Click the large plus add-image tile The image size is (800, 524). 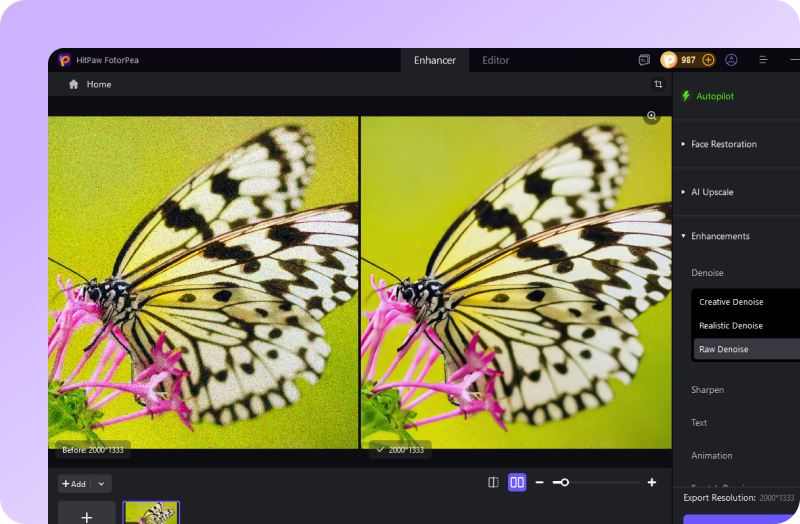click(x=87, y=512)
